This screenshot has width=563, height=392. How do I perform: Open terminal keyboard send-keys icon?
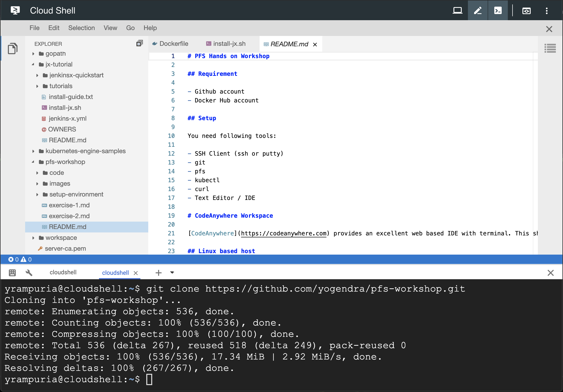(12, 273)
